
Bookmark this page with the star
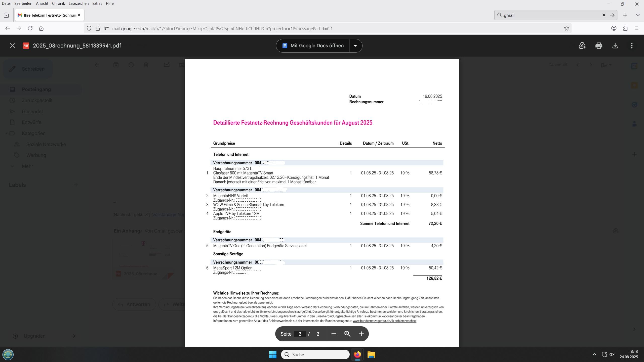[x=567, y=28]
